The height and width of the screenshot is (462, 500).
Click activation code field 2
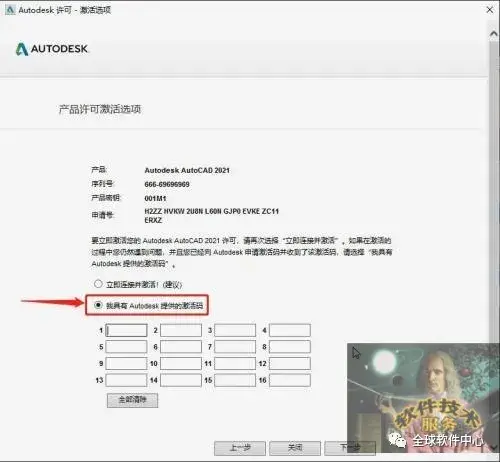[181, 330]
